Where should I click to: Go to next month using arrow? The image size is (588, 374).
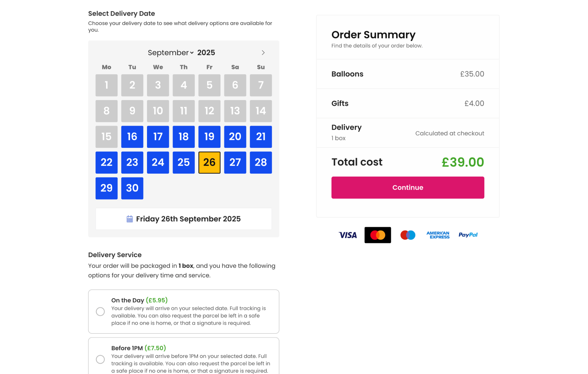click(263, 52)
